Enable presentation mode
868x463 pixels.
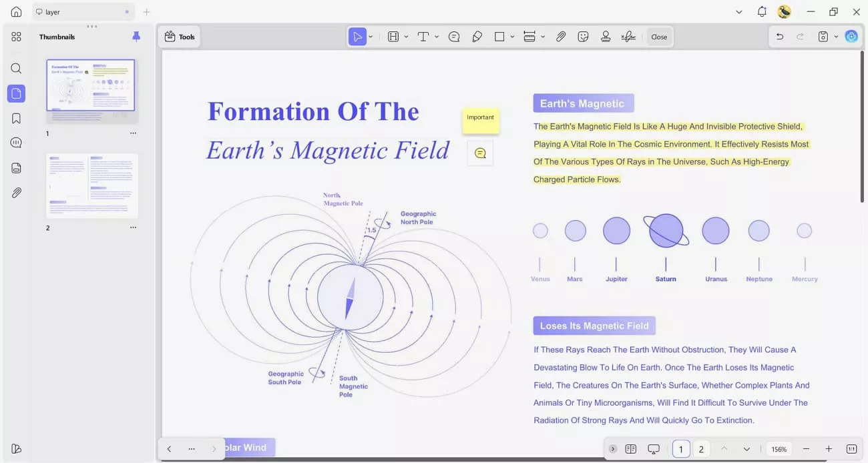[654, 449]
